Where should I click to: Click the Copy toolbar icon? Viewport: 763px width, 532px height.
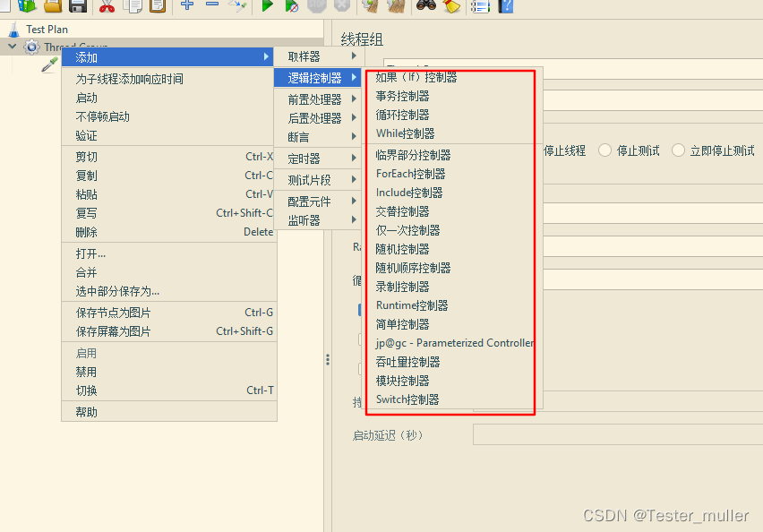(133, 4)
